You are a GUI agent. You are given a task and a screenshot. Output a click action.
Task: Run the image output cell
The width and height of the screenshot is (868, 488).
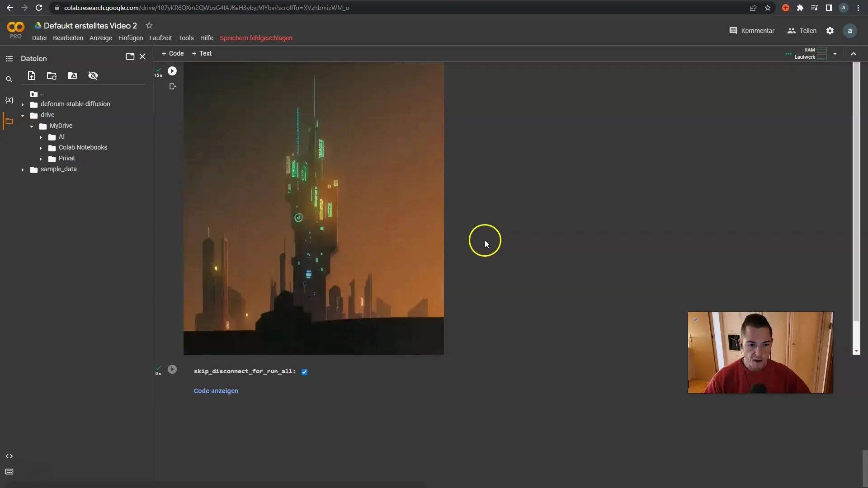coord(172,71)
